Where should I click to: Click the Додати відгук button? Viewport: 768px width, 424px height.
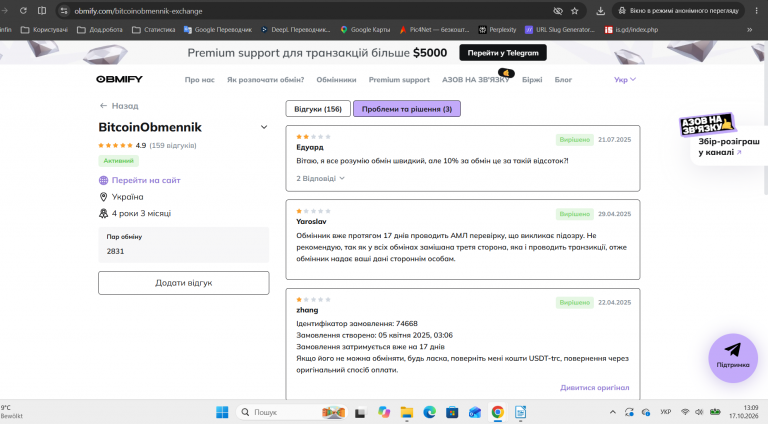184,283
